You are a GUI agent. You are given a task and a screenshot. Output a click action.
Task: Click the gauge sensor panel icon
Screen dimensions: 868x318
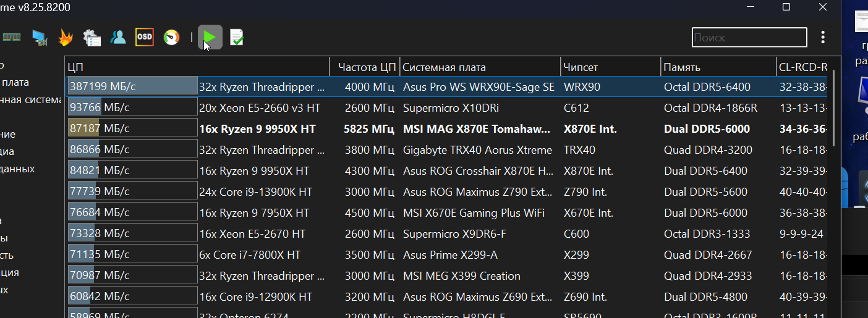pos(171,38)
